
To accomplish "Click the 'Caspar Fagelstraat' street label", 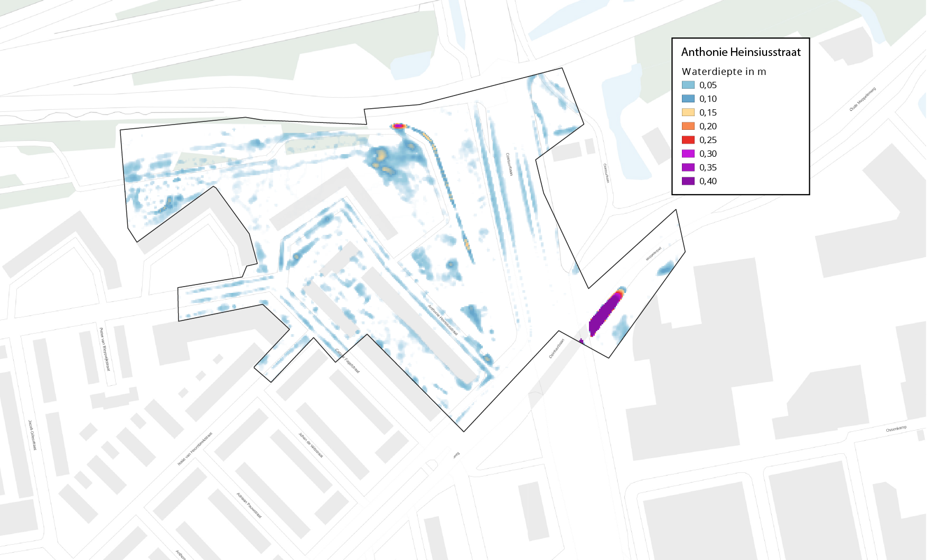I will click(347, 361).
